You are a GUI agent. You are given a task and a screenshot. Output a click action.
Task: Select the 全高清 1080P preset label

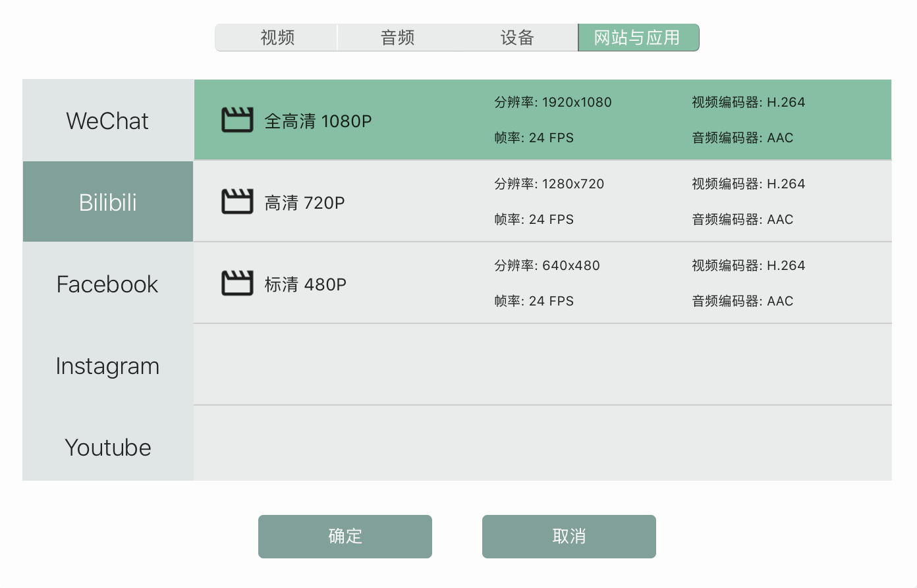318,121
